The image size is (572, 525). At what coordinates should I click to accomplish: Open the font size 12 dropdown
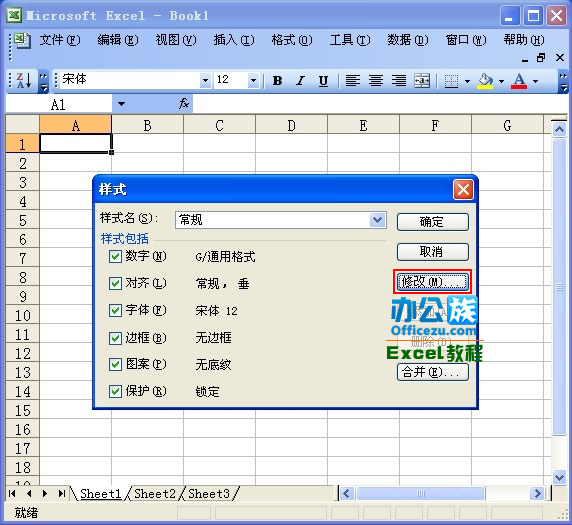[x=253, y=81]
